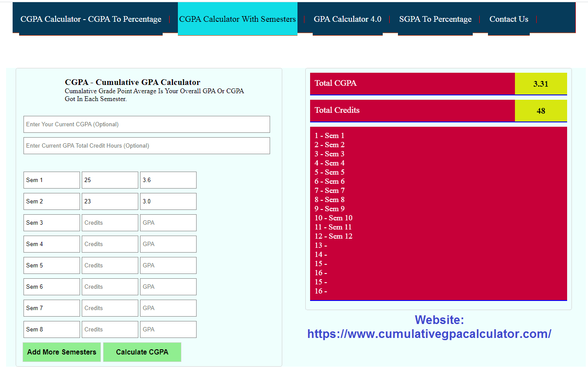Select the Credits field for Sem 6
Image resolution: width=588 pixels, height=368 pixels.
(110, 287)
